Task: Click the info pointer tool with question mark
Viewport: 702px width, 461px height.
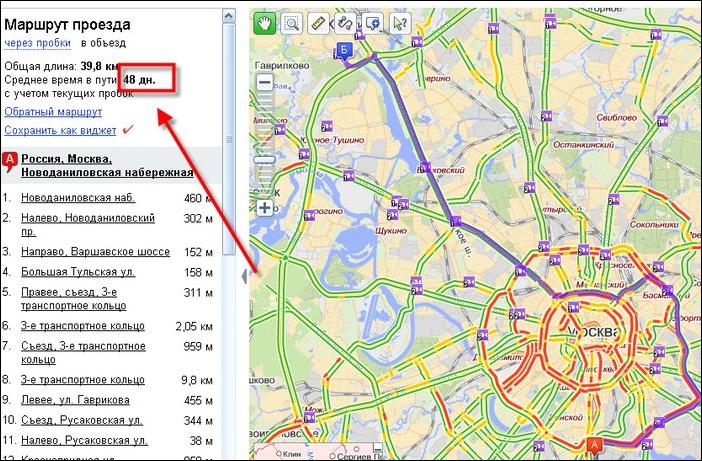Action: [x=400, y=22]
